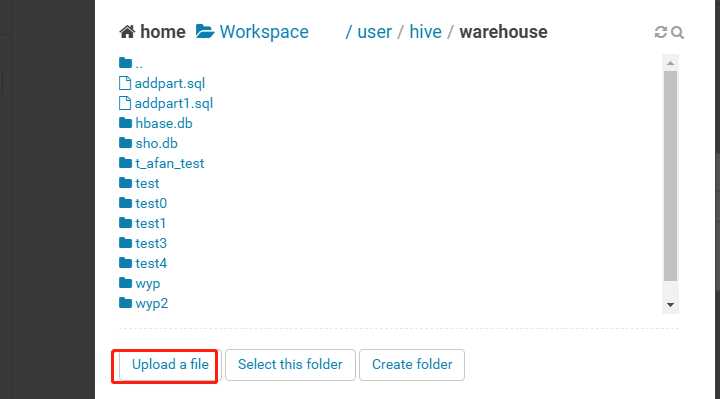Viewport: 720px width, 399px height.
Task: Go to the user breadcrumb path
Action: pos(374,32)
